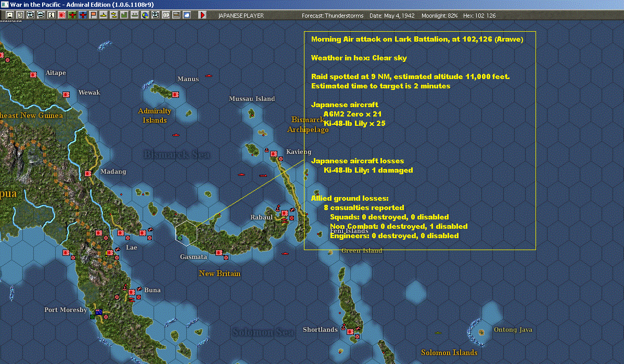Screen dimensions: 624x364
Task: Click the single yellow ship toolbar icon
Action: pyautogui.click(x=104, y=15)
